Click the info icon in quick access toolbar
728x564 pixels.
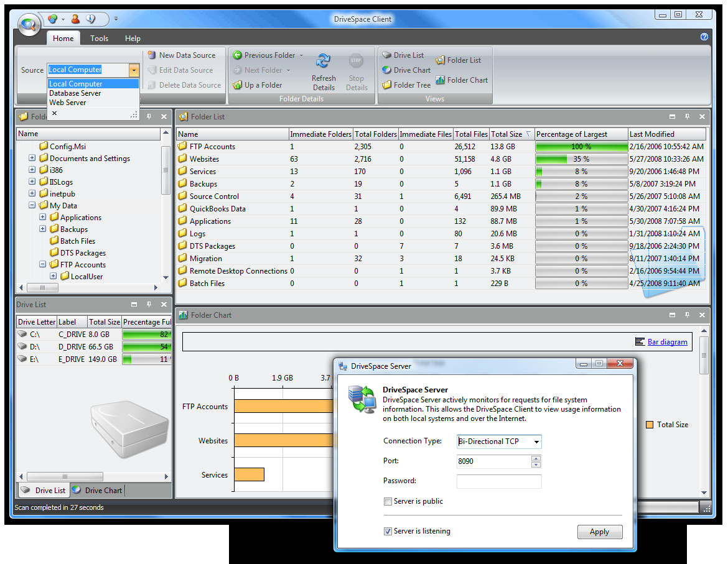coord(91,19)
